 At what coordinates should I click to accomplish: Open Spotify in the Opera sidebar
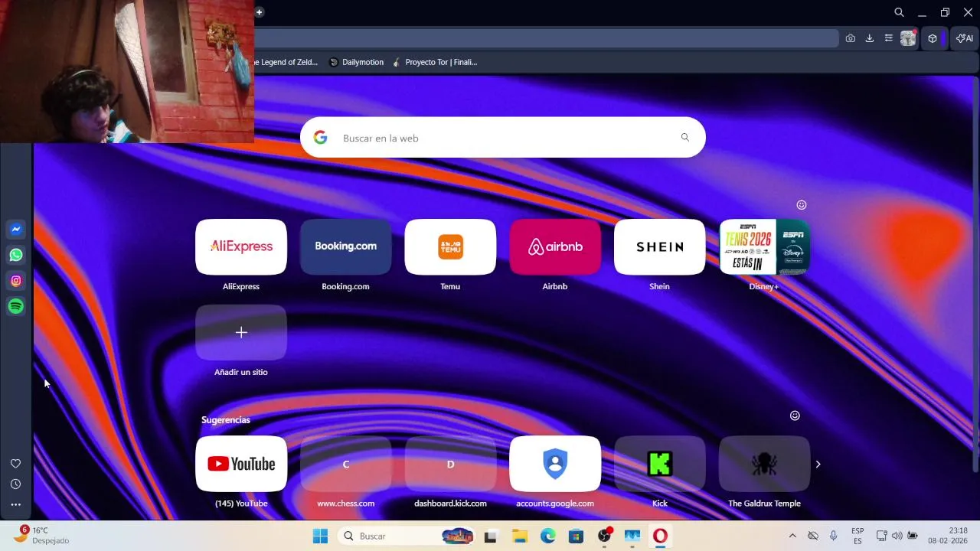[x=15, y=306]
